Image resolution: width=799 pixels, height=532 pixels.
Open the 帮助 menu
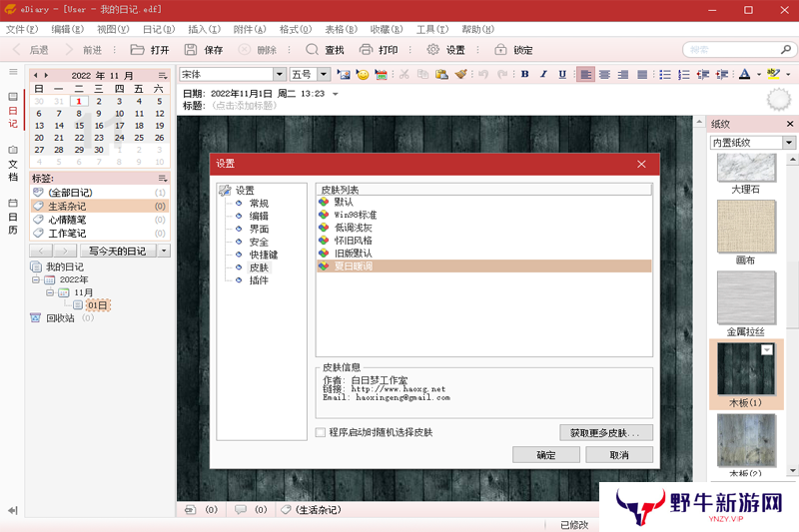478,30
